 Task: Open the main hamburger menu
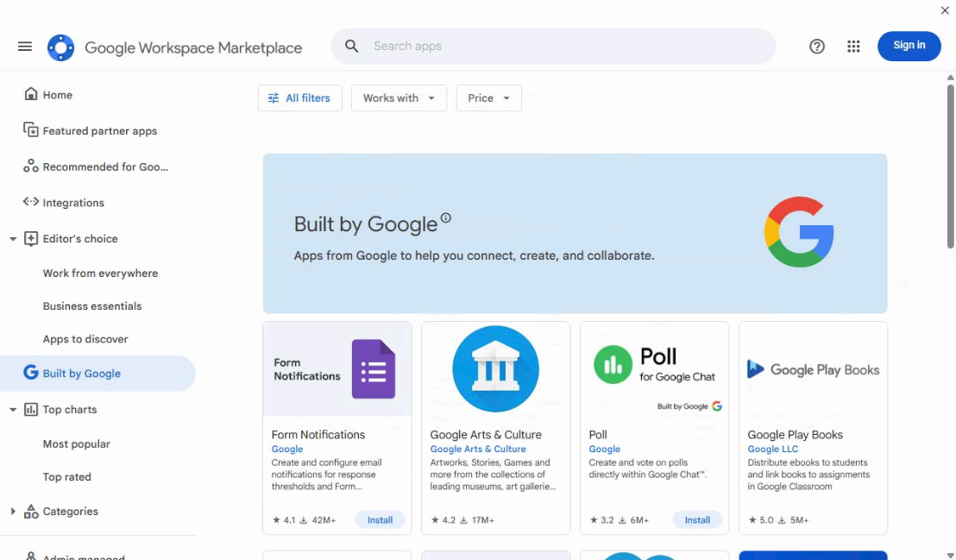click(25, 47)
